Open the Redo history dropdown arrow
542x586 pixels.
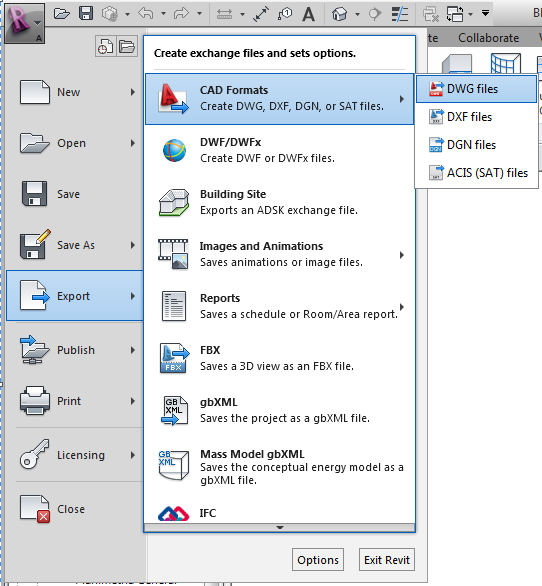coord(200,14)
